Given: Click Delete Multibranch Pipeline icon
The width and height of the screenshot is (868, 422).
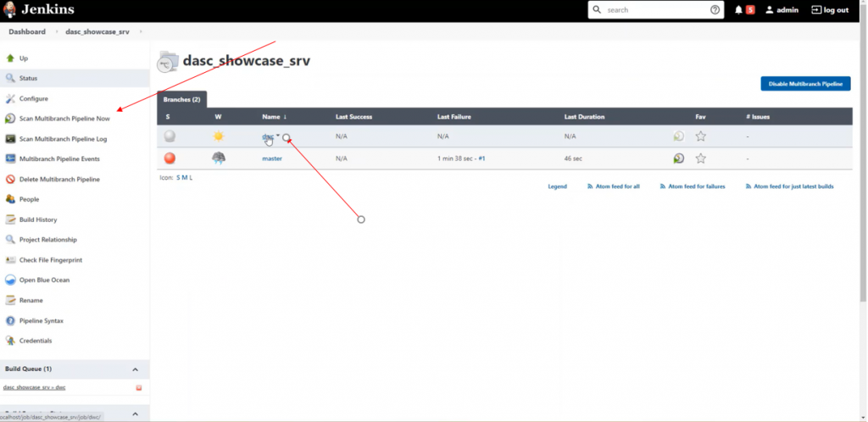Looking at the screenshot, I should [x=10, y=179].
